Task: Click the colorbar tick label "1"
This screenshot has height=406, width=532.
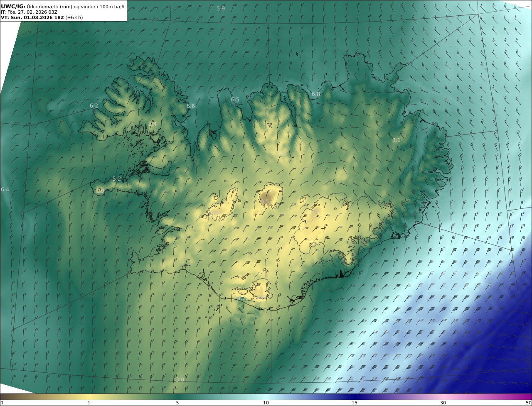Action: tap(89, 403)
